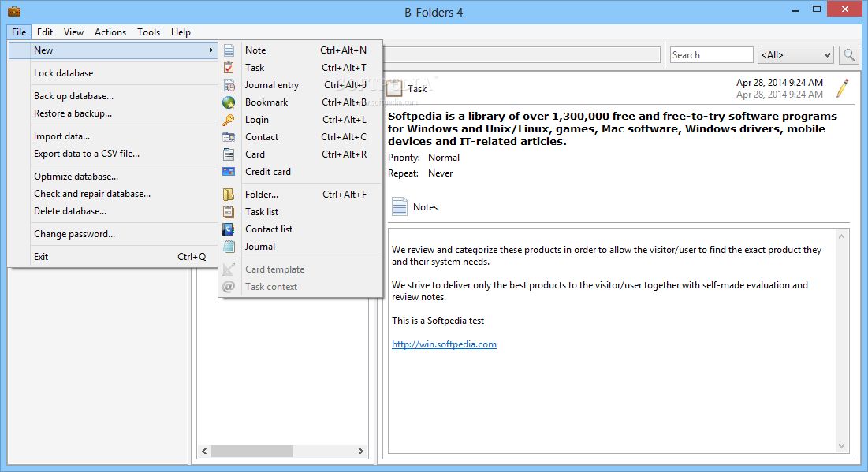
Task: Select Task list in New submenu
Action: (x=300, y=212)
